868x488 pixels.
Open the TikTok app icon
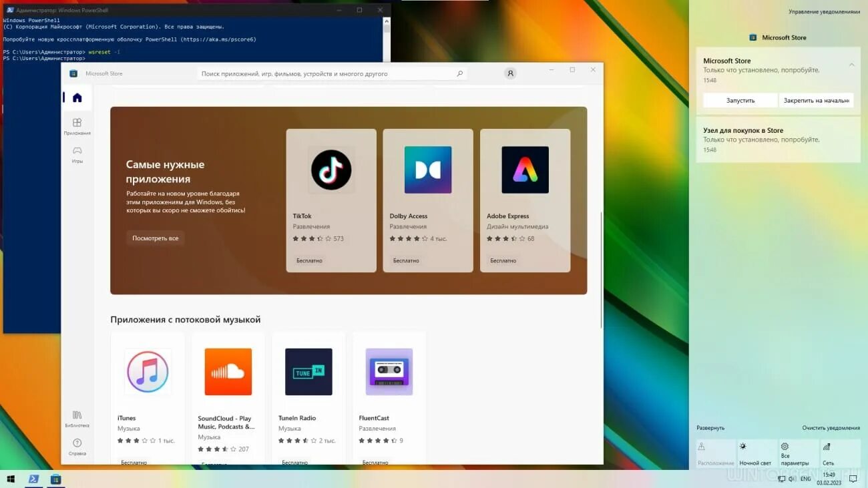tap(331, 170)
